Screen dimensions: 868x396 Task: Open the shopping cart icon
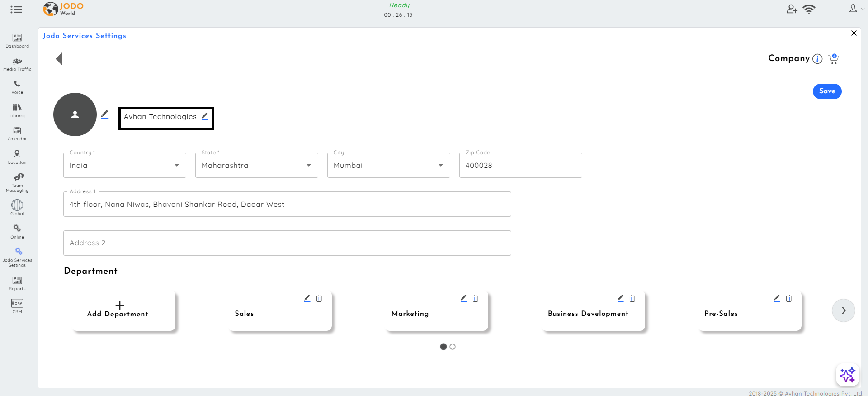tap(834, 59)
